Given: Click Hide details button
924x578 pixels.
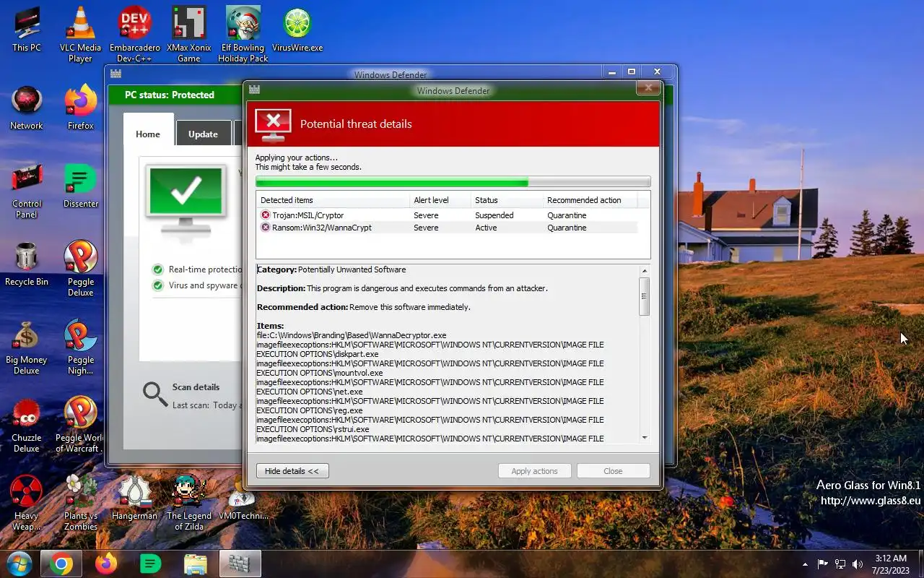Looking at the screenshot, I should click(x=292, y=471).
